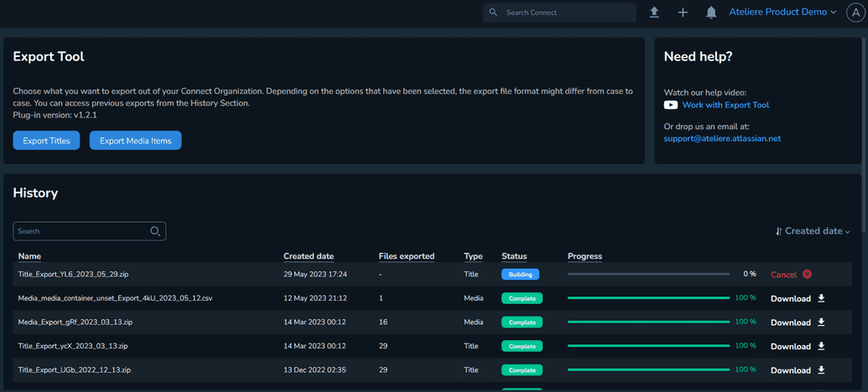This screenshot has height=392, width=868.
Task: Select Title_Export_ycX_2023_03_13.zip name
Action: point(72,346)
